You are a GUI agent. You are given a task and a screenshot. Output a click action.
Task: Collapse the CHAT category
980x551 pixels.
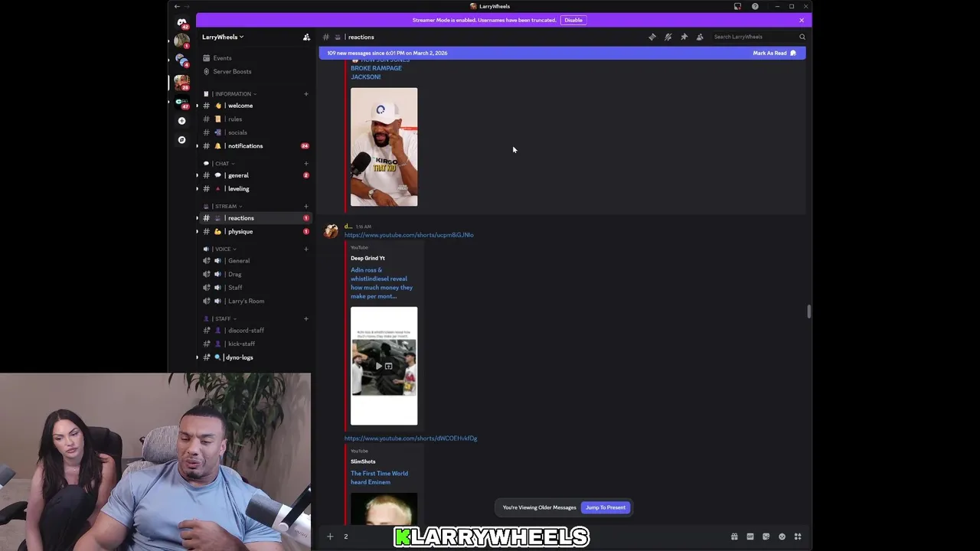coord(220,163)
